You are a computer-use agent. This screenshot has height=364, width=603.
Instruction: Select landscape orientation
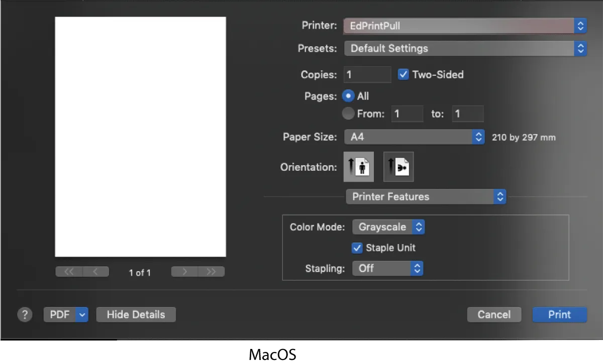398,167
